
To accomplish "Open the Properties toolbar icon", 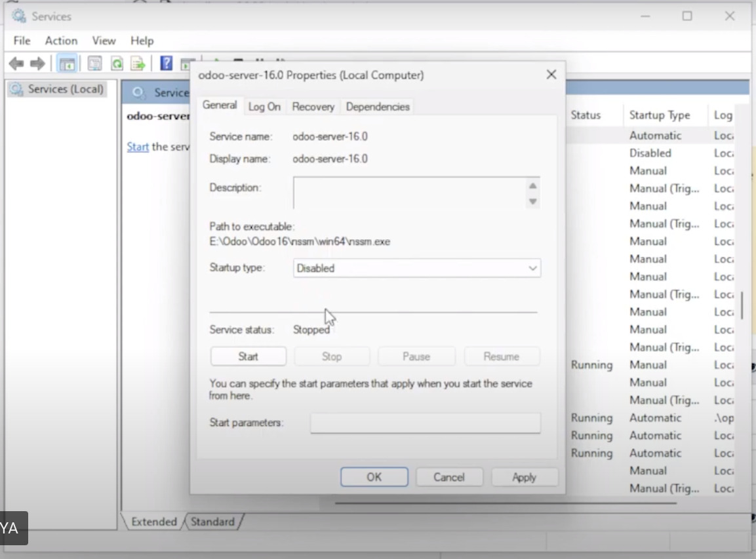I will 95,64.
